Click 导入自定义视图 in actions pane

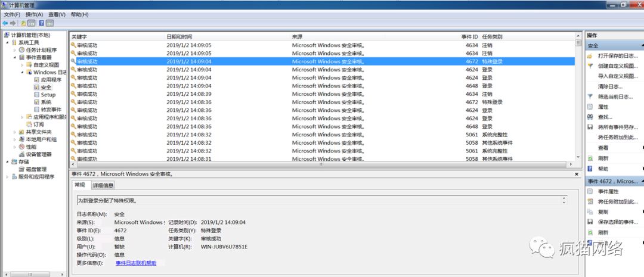(x=617, y=76)
